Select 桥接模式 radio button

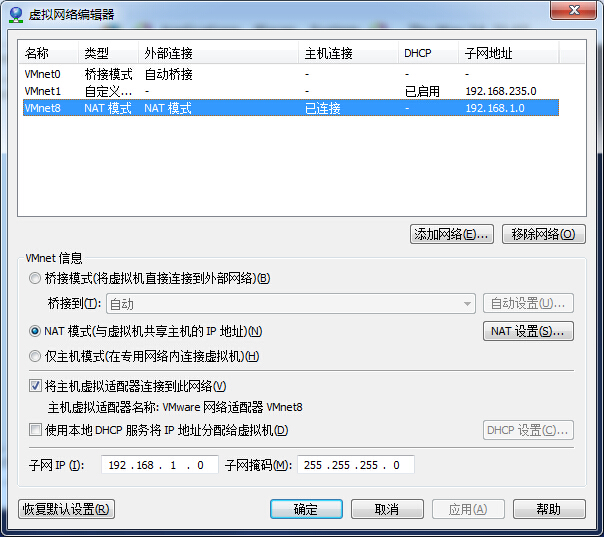[35, 278]
